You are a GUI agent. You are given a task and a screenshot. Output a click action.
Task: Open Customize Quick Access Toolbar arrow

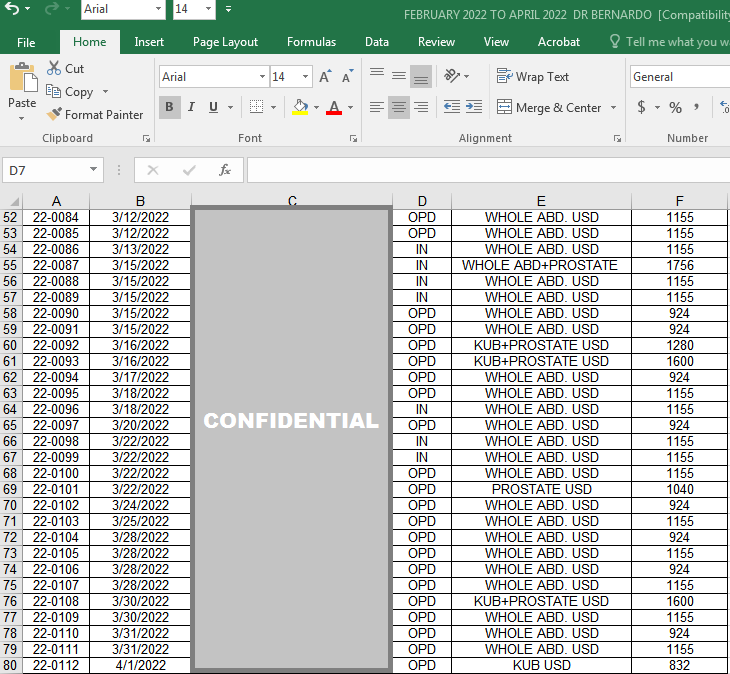click(228, 9)
